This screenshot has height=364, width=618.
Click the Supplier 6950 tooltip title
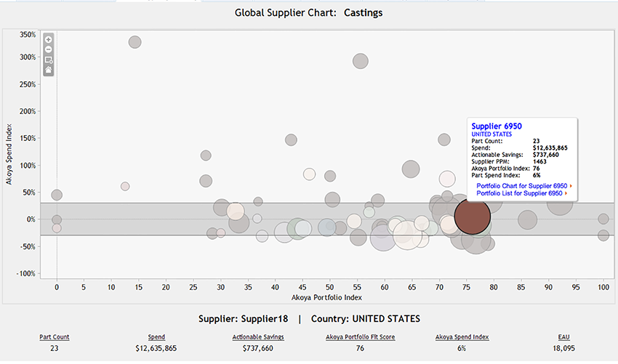point(496,126)
